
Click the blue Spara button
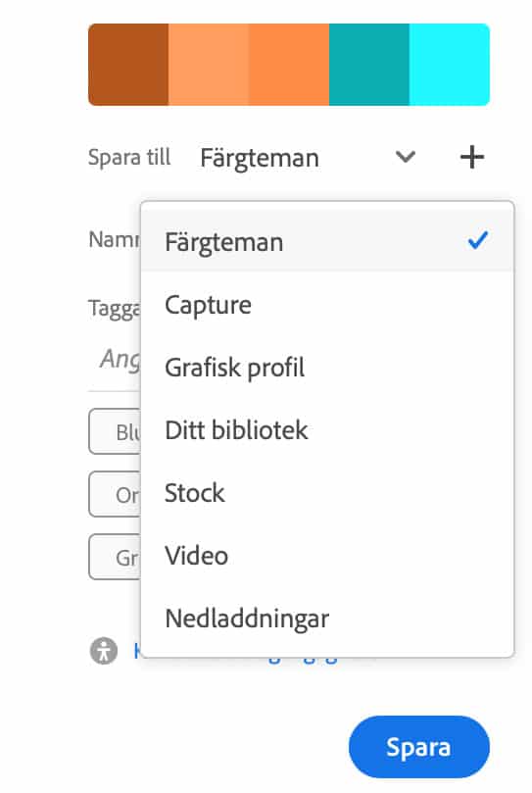click(419, 747)
